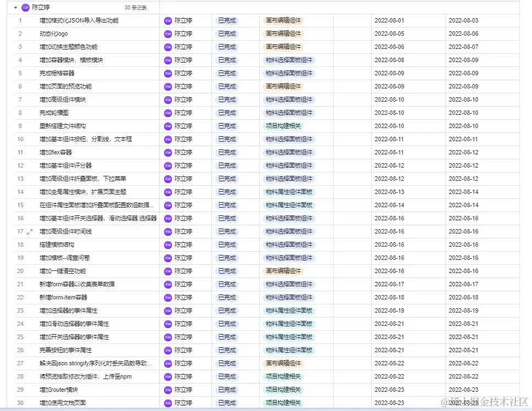Select task 增加flex容器

click(x=55, y=153)
